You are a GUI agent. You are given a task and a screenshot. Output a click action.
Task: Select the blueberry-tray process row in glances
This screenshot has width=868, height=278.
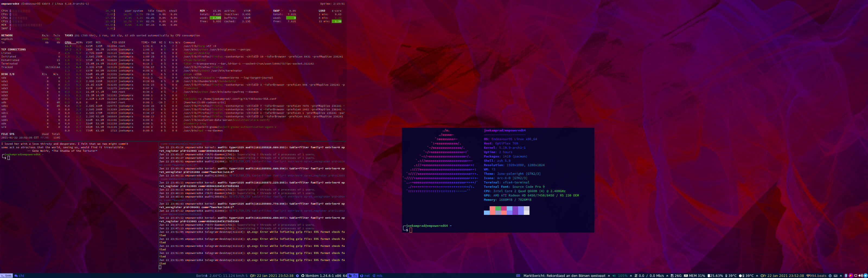[x=205, y=124]
